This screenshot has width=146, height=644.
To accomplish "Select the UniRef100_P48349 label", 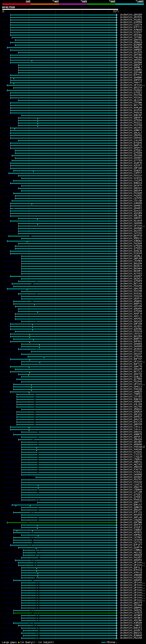I will click(x=131, y=389).
